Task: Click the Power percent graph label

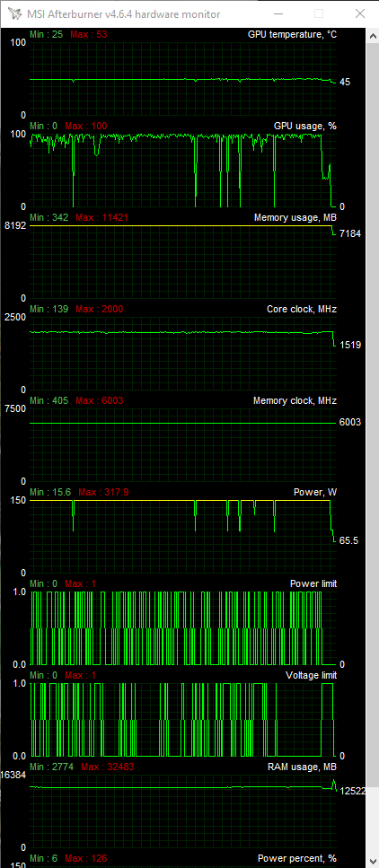Action: point(297,858)
